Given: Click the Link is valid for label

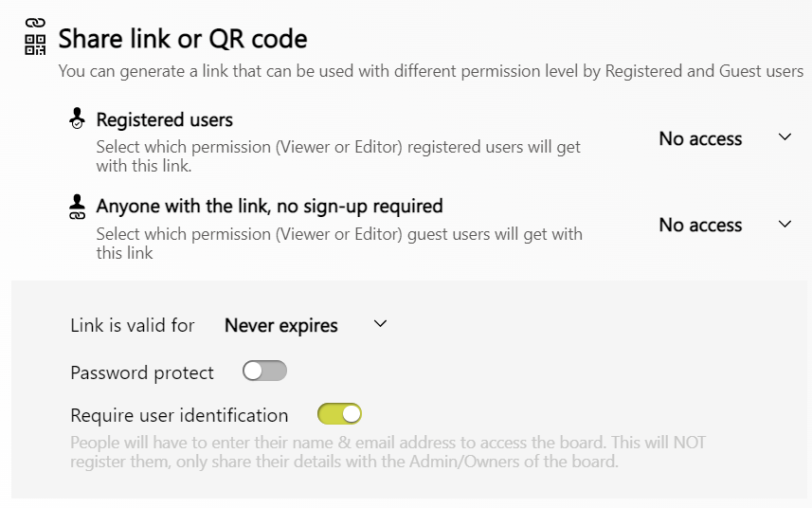Looking at the screenshot, I should click(x=133, y=326).
